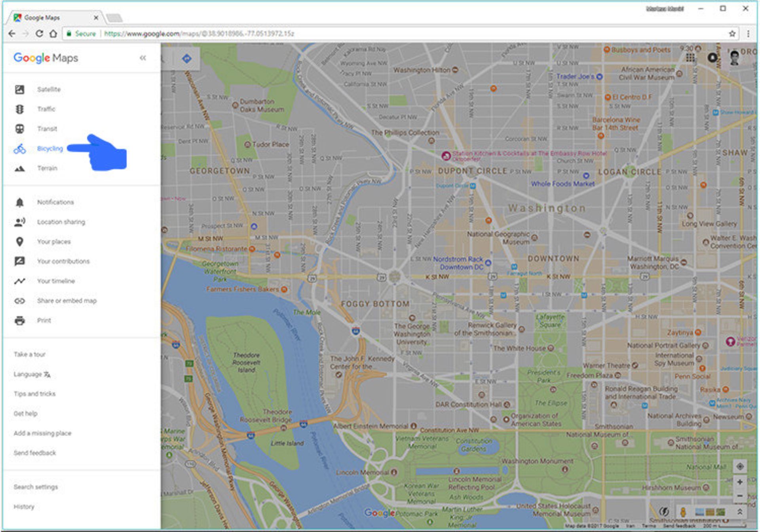
Task: Click the Lincoln Memorial marker
Action: point(394,472)
